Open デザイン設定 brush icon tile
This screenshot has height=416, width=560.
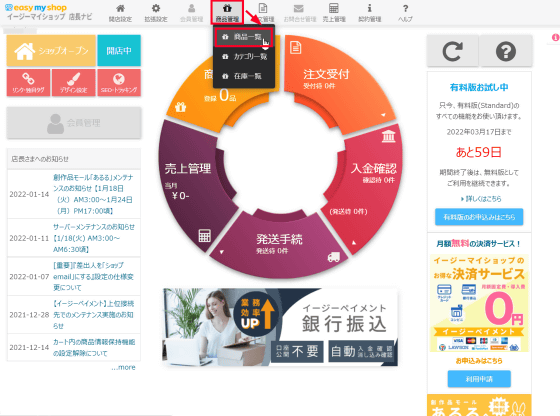(x=74, y=83)
